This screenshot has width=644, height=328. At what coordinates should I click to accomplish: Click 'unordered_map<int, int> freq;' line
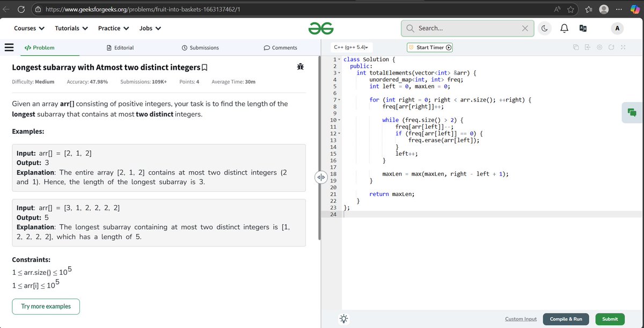pyautogui.click(x=416, y=79)
